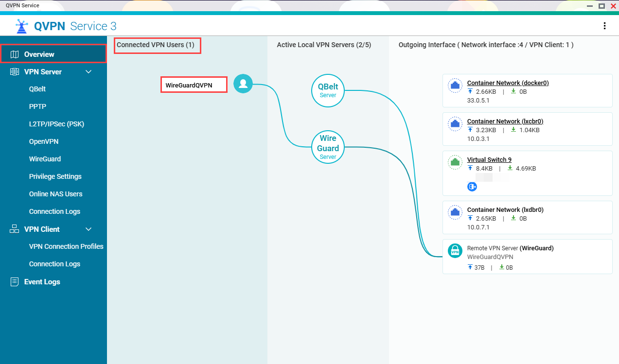Open the OpenVPN settings entry
The image size is (619, 364).
coord(44,141)
